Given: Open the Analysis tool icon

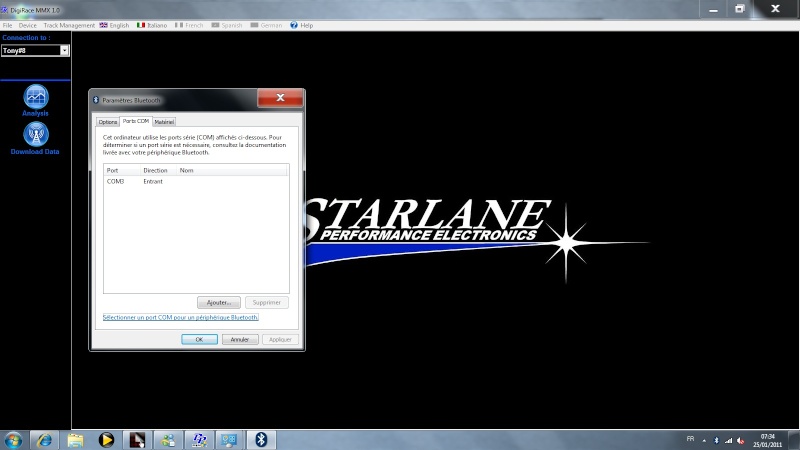Looking at the screenshot, I should [x=36, y=96].
